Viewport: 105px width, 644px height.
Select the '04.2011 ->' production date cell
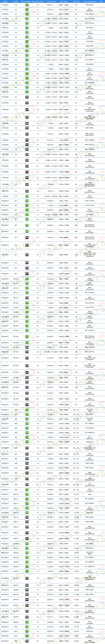click(51, 617)
